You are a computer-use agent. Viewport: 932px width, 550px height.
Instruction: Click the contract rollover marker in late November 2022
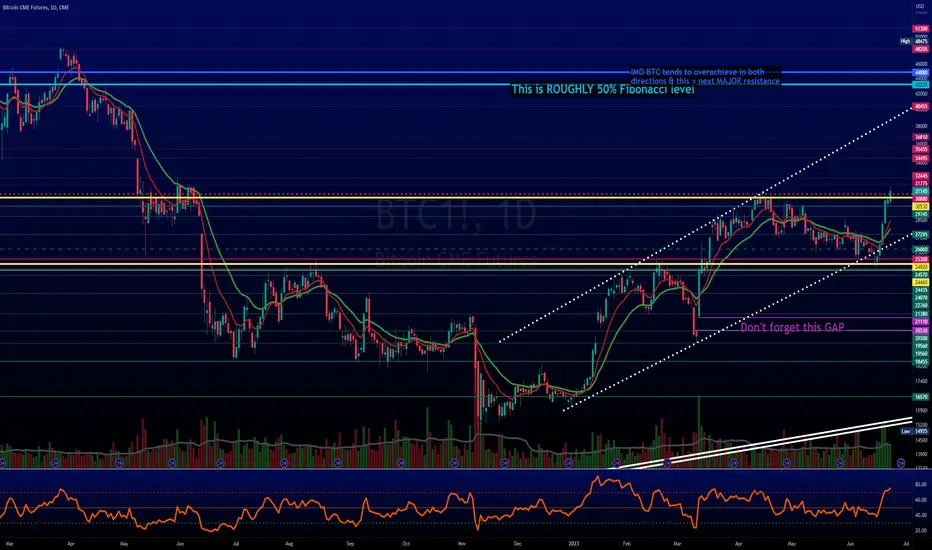click(505, 462)
